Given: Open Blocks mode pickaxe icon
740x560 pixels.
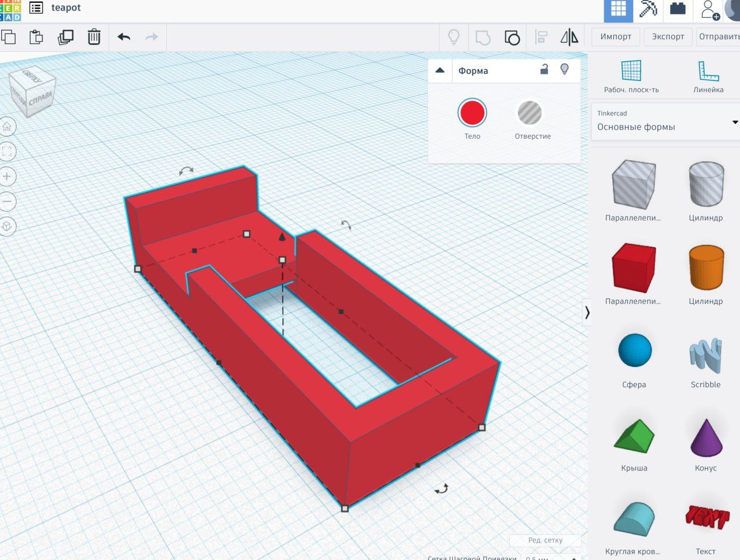Looking at the screenshot, I should click(x=648, y=9).
